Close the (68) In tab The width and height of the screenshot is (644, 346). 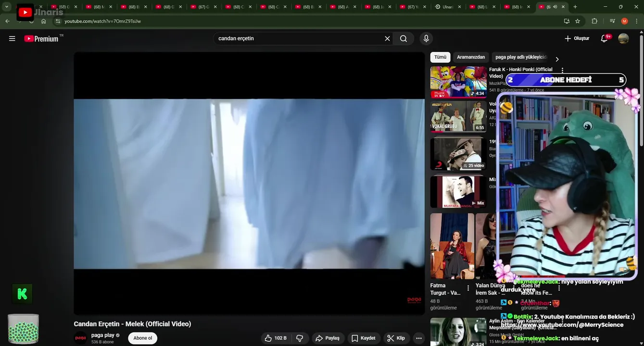click(x=529, y=7)
